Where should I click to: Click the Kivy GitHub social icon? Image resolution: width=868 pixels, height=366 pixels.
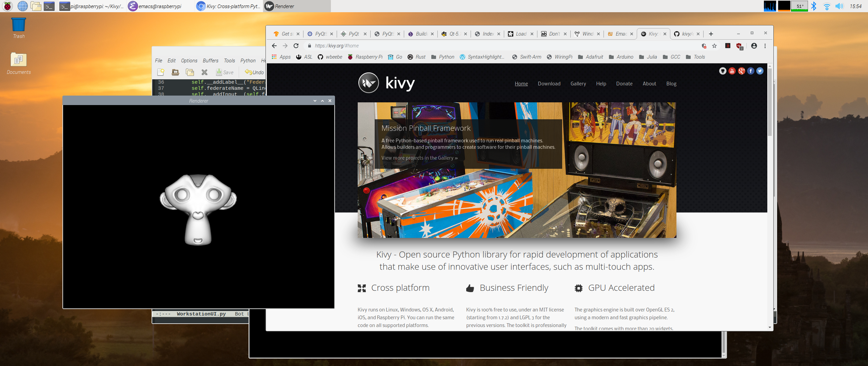click(x=723, y=71)
